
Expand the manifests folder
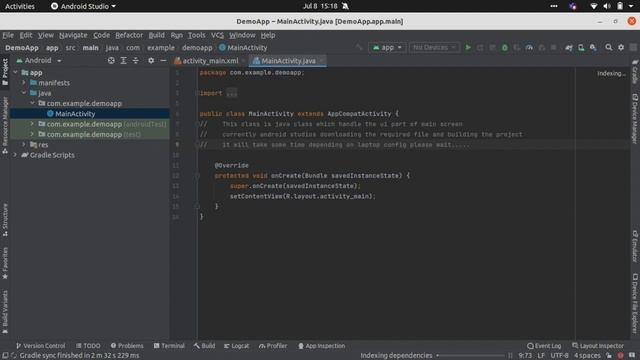coord(24,82)
